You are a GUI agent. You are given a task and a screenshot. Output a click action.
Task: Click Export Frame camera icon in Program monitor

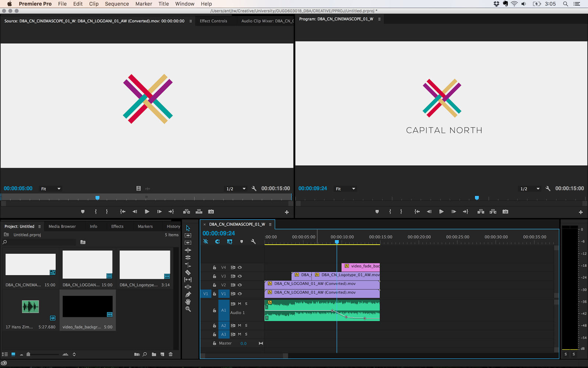pos(505,212)
